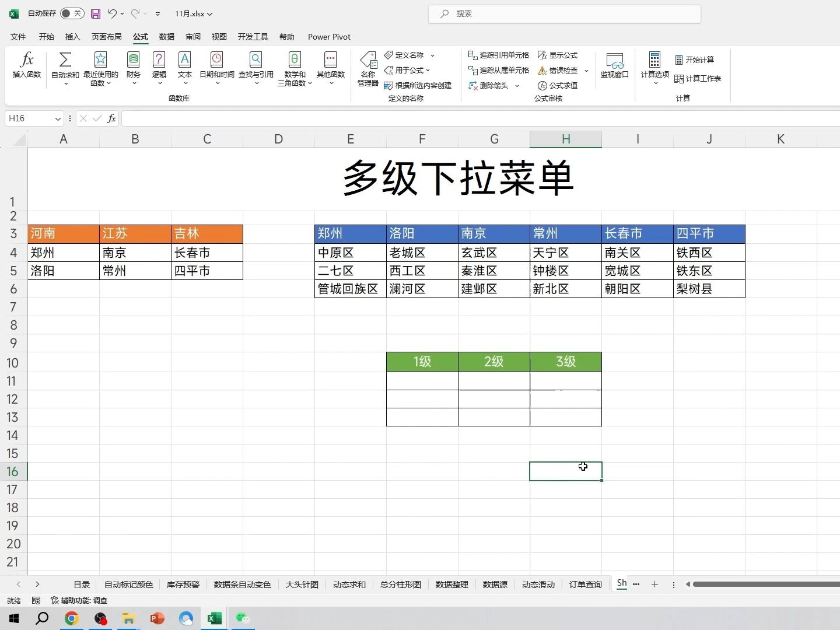The image size is (840, 630).
Task: Toggle the AutoSave (自动保存) switch
Action: tap(72, 13)
